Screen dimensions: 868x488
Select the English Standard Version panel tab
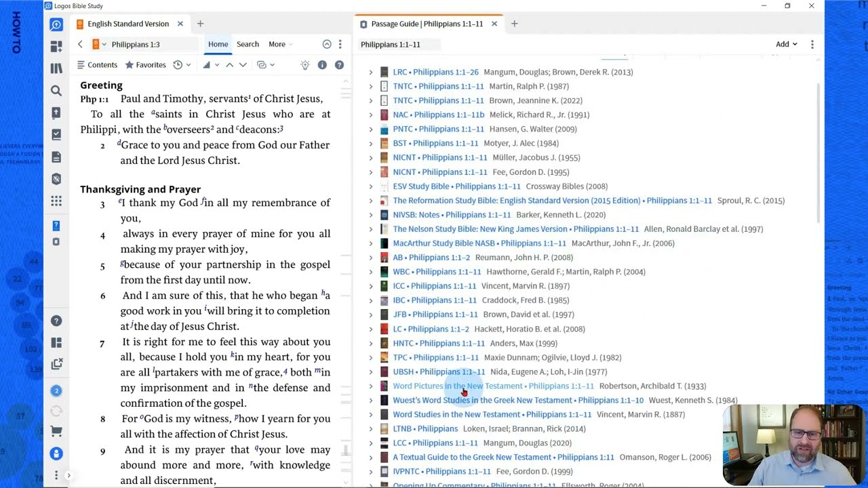[127, 24]
